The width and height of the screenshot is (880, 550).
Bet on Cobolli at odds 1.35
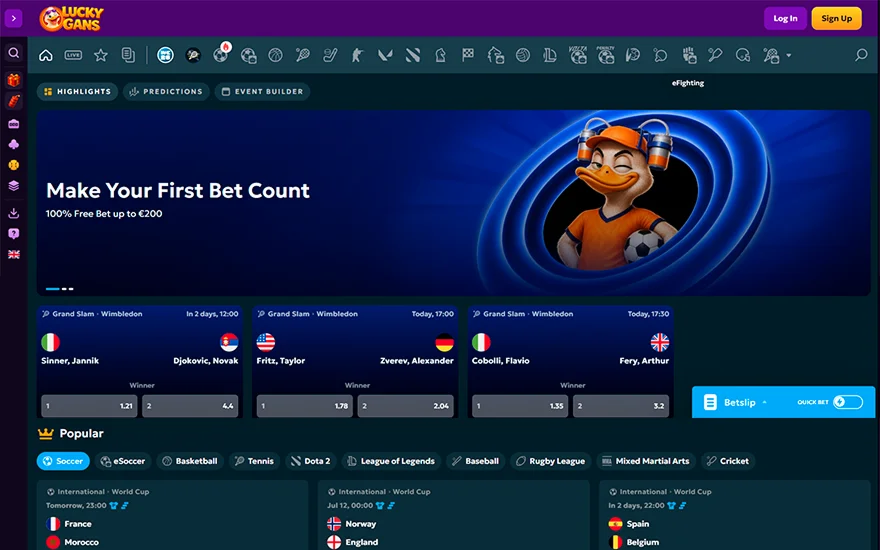(x=520, y=406)
